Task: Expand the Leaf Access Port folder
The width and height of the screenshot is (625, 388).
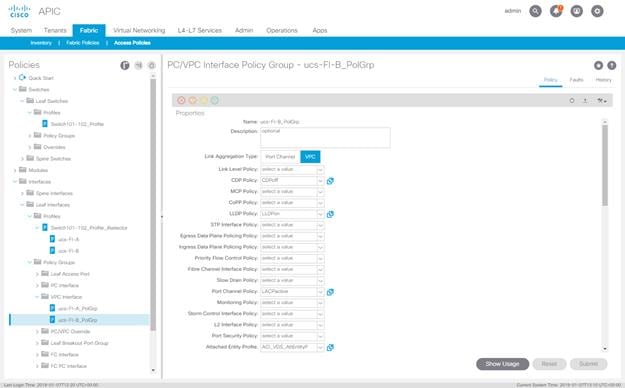Action: pyautogui.click(x=37, y=274)
